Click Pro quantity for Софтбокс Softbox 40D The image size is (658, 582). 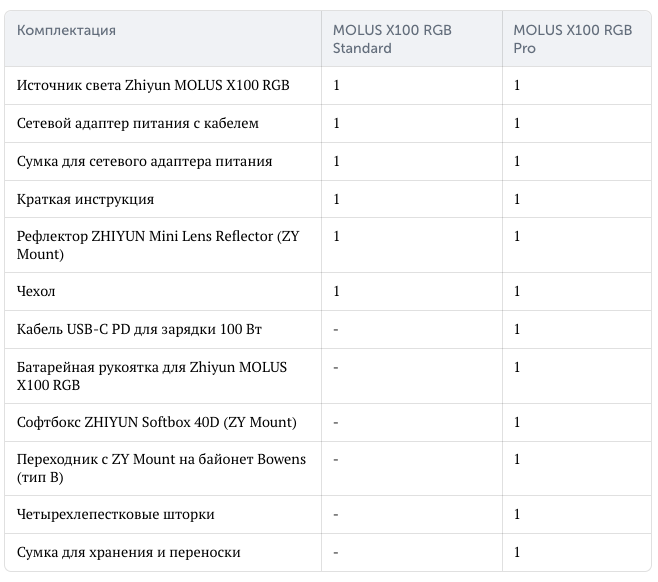[517, 422]
